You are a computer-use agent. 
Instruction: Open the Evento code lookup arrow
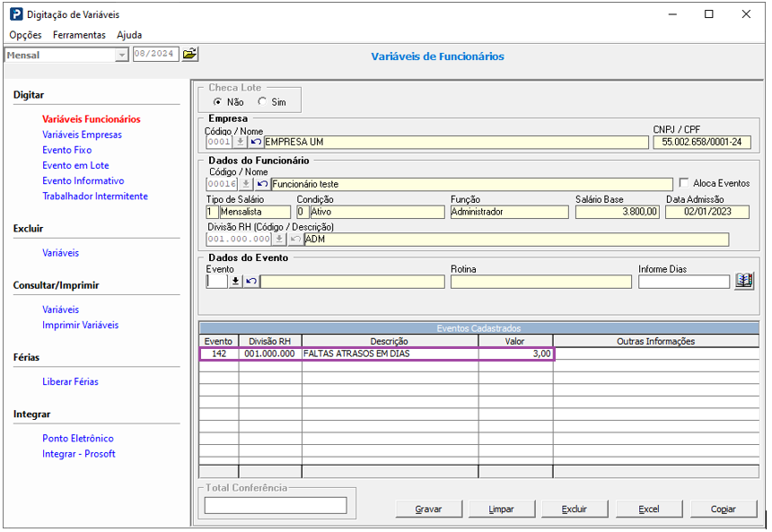pos(235,282)
